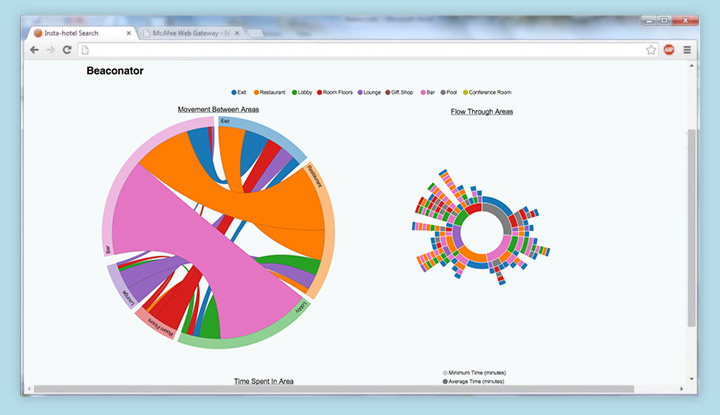
Task: Click the Bar legend item
Action: 426,92
